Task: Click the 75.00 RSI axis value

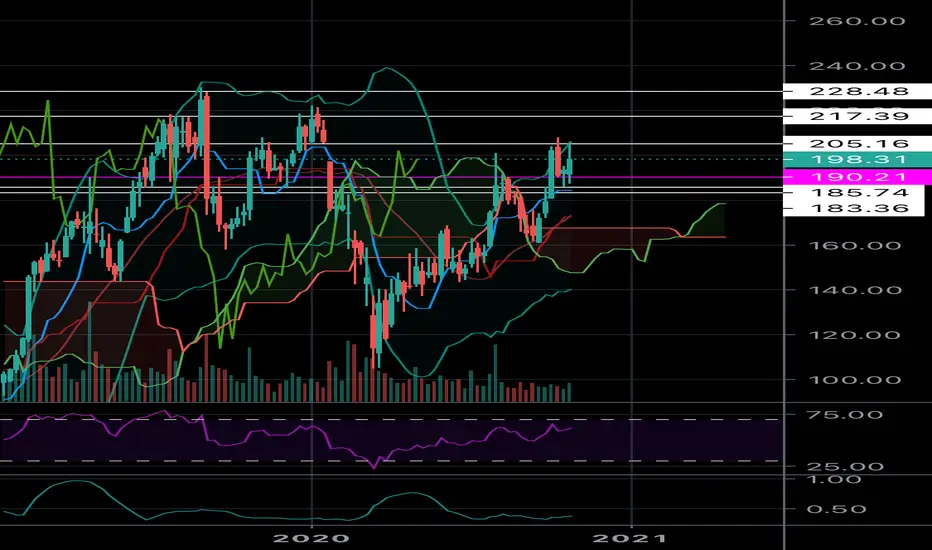Action: pyautogui.click(x=844, y=415)
